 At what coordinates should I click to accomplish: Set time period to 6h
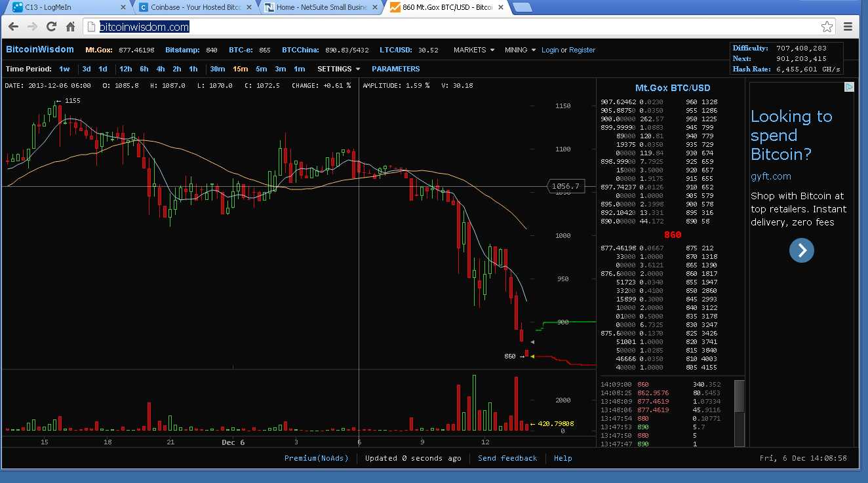[x=144, y=69]
